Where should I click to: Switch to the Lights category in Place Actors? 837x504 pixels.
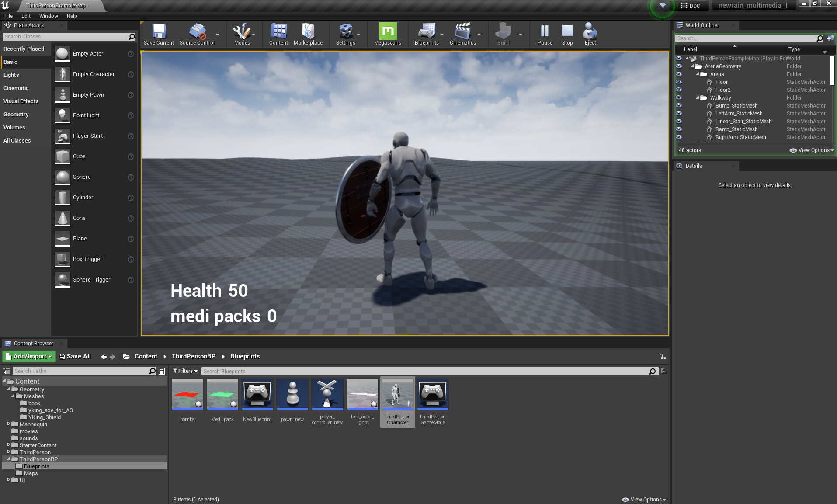[11, 75]
